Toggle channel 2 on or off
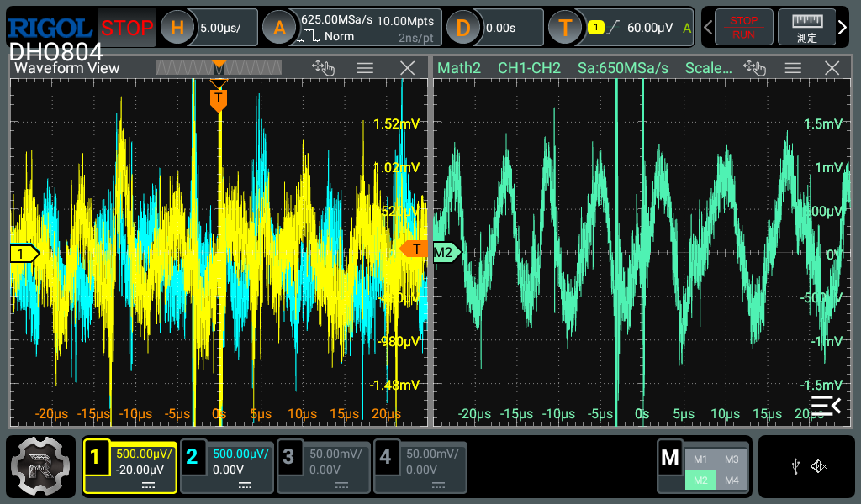 coord(192,456)
